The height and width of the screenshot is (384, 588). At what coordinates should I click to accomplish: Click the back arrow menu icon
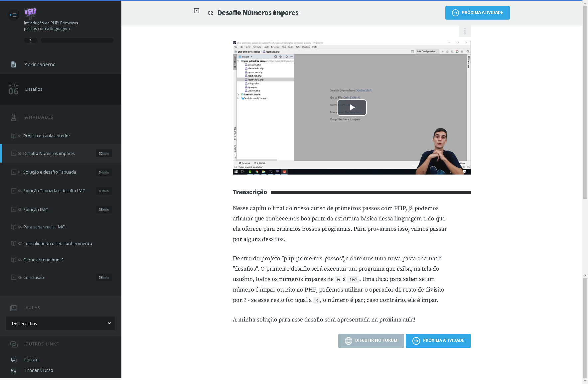click(13, 15)
